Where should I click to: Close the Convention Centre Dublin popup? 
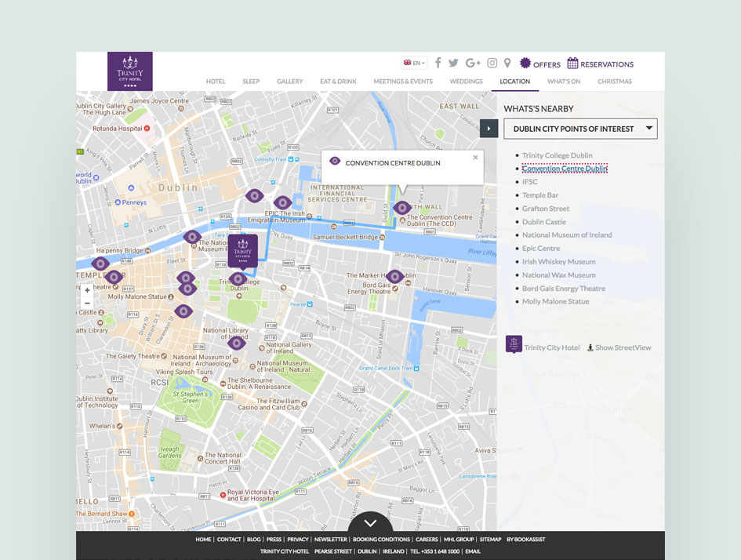point(475,158)
